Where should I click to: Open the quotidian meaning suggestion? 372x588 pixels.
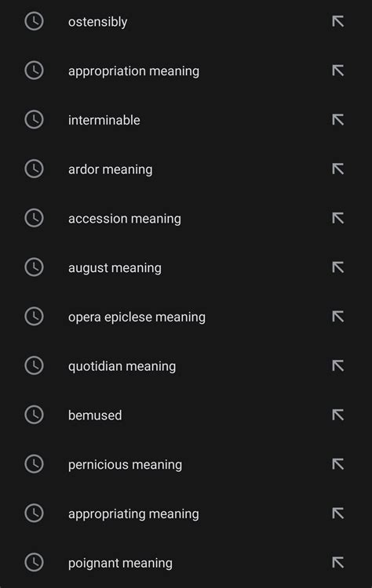[186, 366]
